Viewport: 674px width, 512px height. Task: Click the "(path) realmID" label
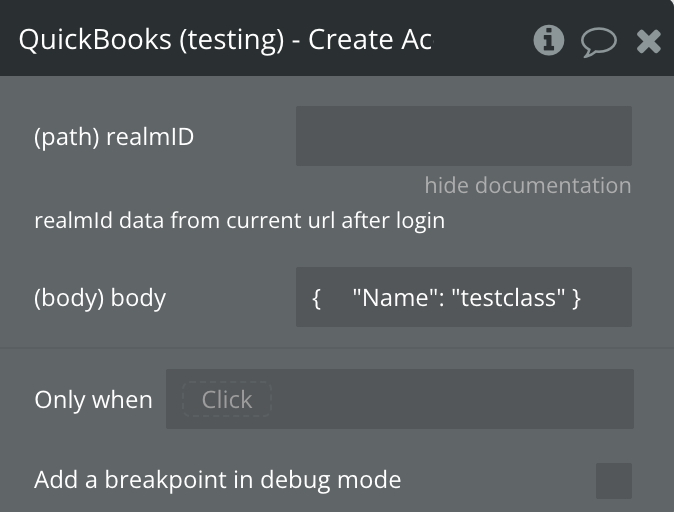114,137
